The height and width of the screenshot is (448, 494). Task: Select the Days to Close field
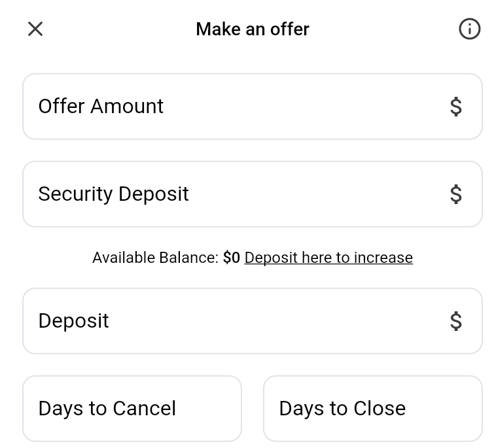click(373, 408)
